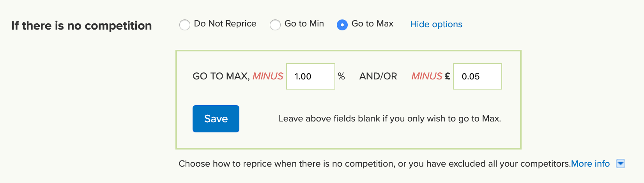644x183 pixels.
Task: Click the Do Not Reprice label text
Action: click(x=225, y=24)
